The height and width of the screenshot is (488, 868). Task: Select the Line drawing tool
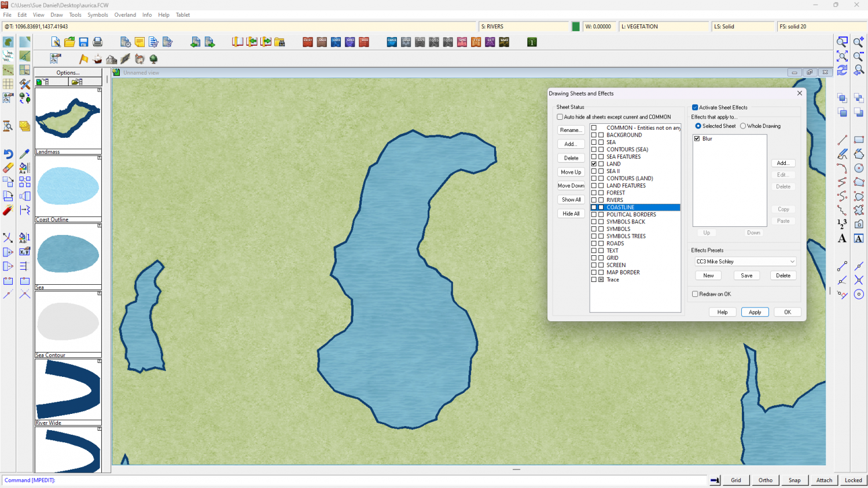click(x=843, y=140)
